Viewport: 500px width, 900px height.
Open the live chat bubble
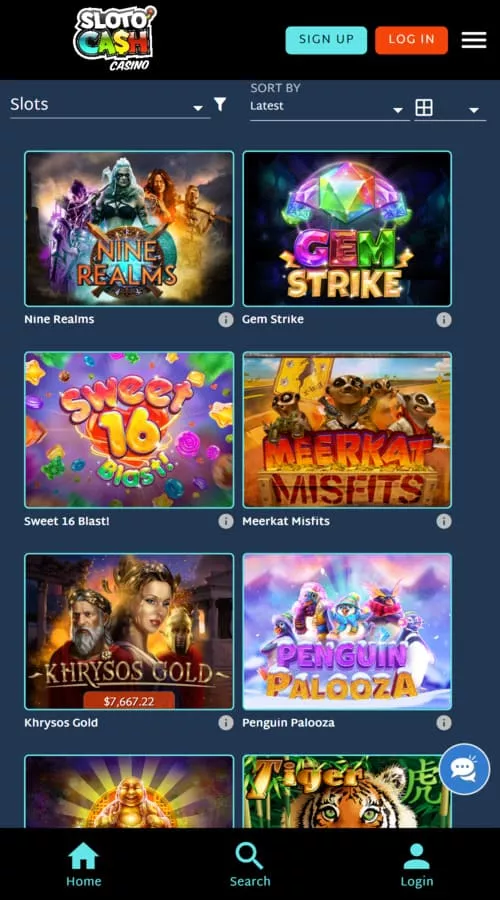pyautogui.click(x=464, y=769)
